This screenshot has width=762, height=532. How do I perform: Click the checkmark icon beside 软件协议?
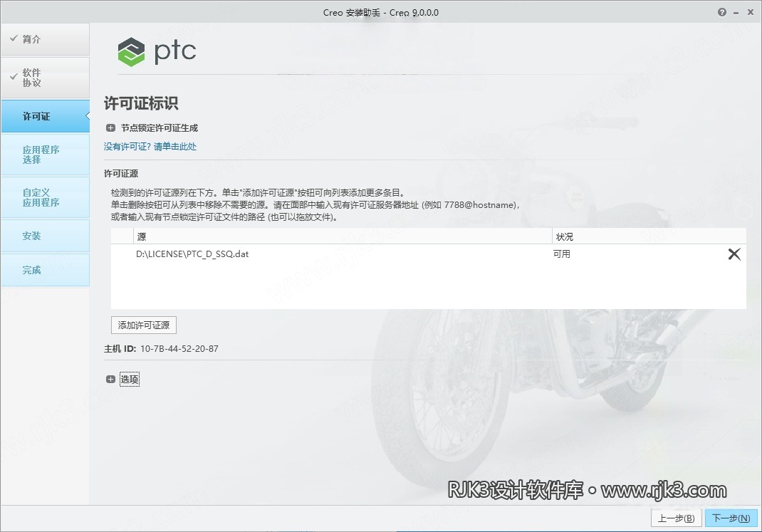[14, 76]
